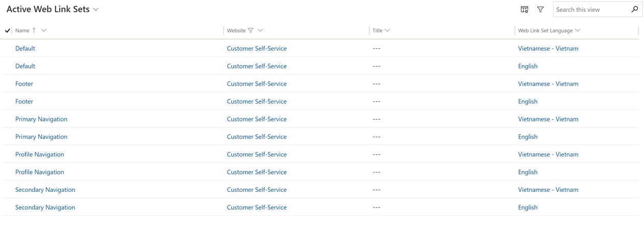Open the English Profile Navigation record
This screenshot has height=226, width=644.
pos(40,172)
